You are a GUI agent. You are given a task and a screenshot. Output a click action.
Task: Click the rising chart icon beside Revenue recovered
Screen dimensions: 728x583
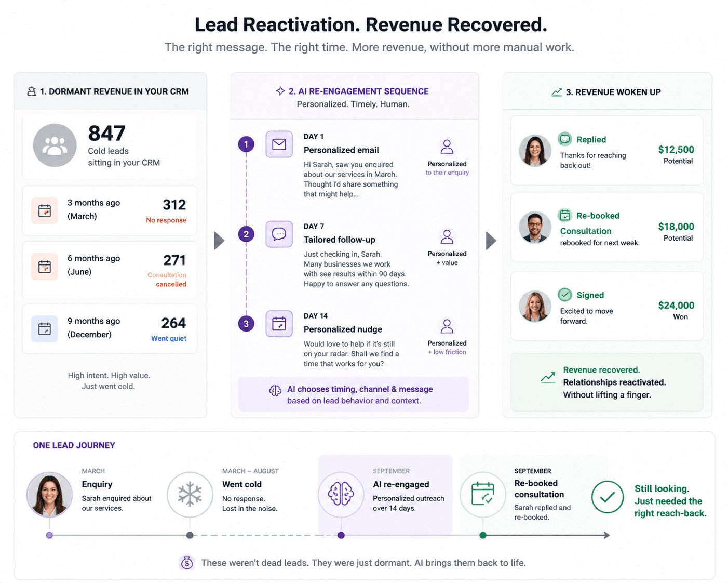[x=548, y=378]
